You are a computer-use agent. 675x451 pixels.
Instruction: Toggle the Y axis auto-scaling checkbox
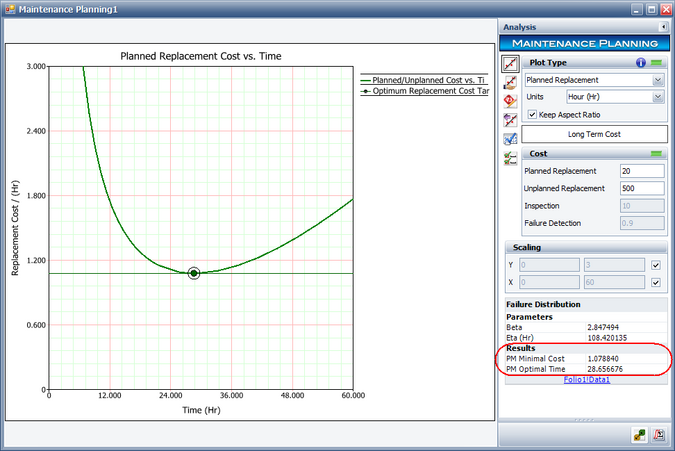pyautogui.click(x=656, y=265)
